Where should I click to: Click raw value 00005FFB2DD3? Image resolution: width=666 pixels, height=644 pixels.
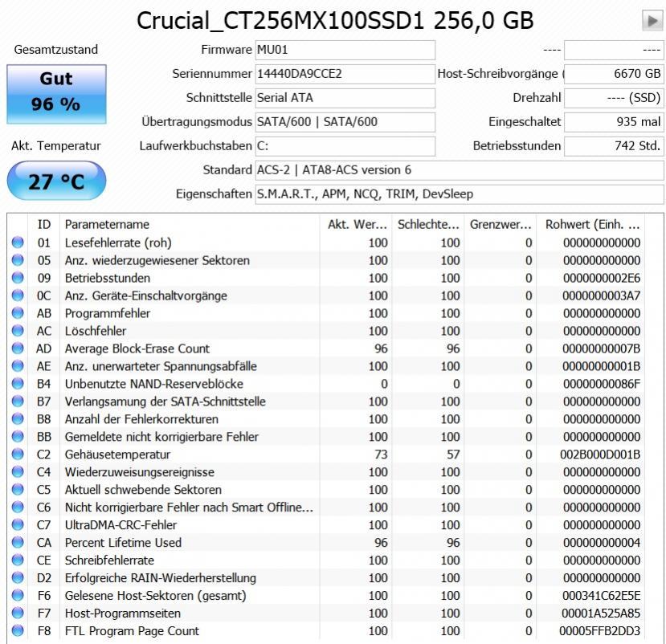599,631
